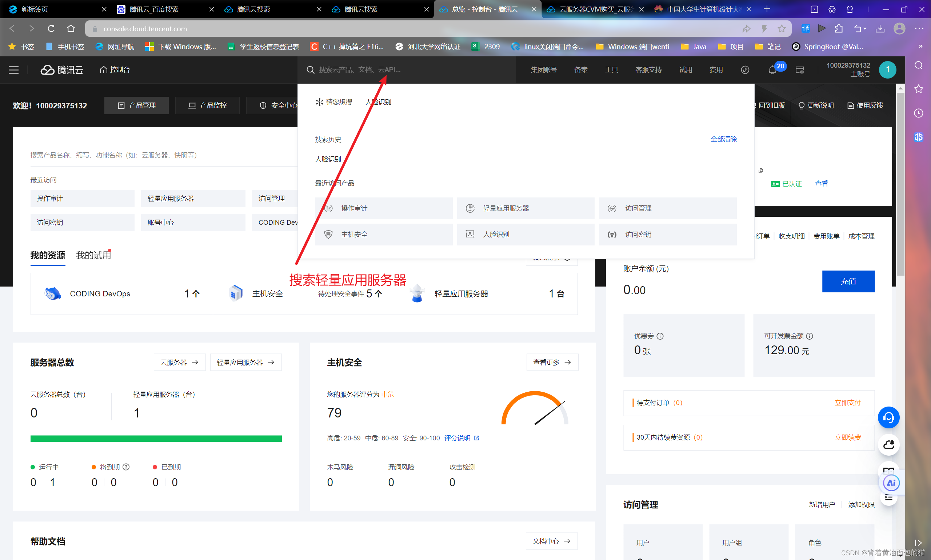Click the copy account ID icon
This screenshot has height=560, width=931.
[761, 171]
